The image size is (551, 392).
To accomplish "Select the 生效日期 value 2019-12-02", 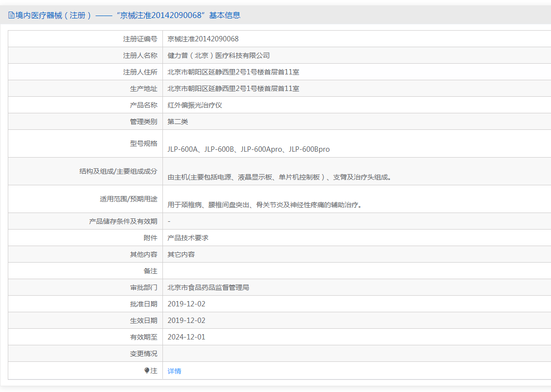I will click(x=186, y=321).
